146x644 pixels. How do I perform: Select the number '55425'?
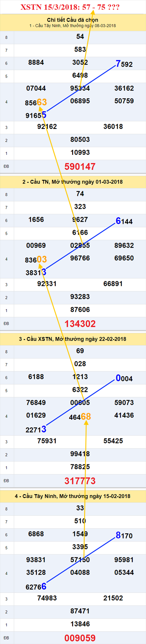pos(113,441)
